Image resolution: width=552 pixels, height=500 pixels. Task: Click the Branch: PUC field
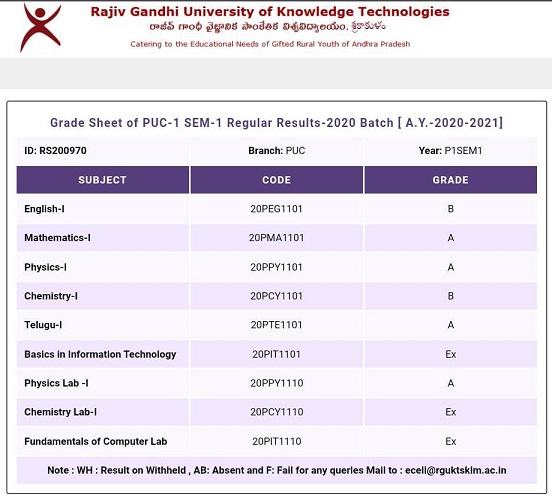[276, 151]
